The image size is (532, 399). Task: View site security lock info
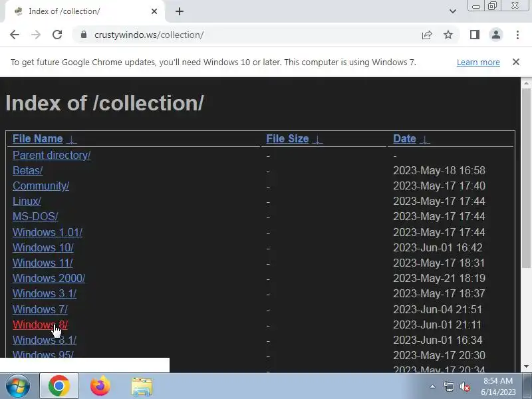(x=84, y=35)
